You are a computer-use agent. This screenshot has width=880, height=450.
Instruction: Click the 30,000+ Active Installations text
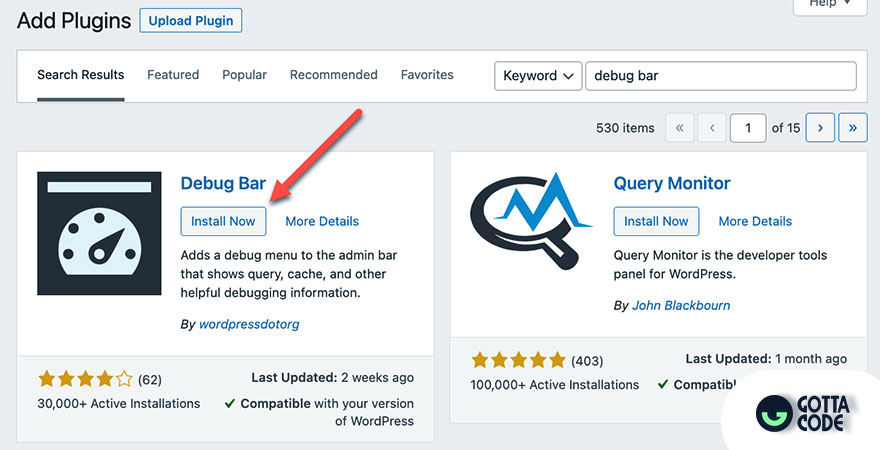(x=119, y=403)
